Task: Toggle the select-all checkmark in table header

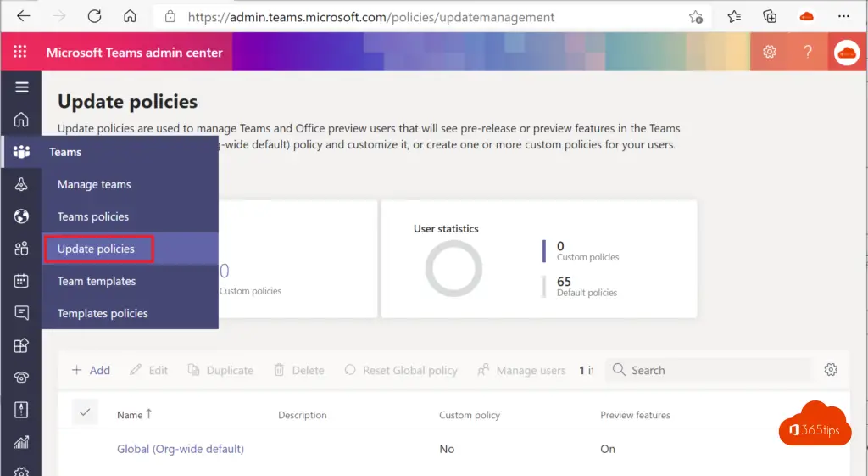Action: click(x=85, y=412)
